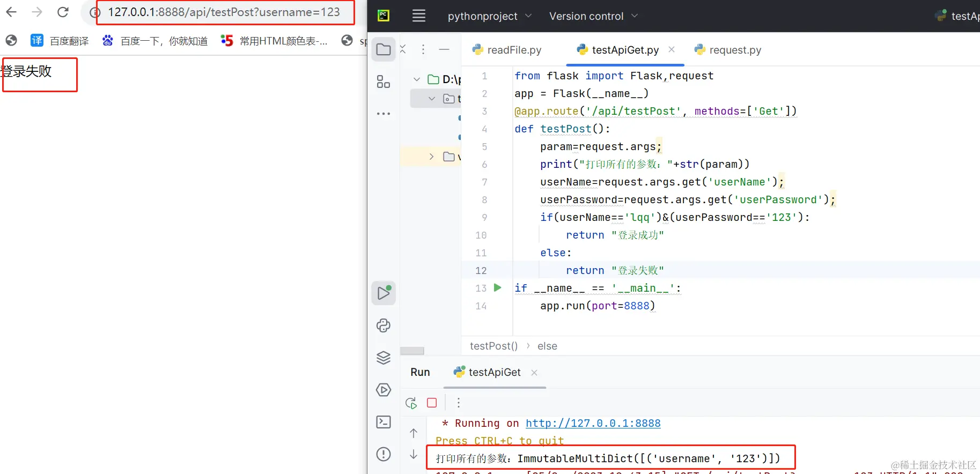
Task: Open the Problems tool window icon
Action: [x=384, y=454]
